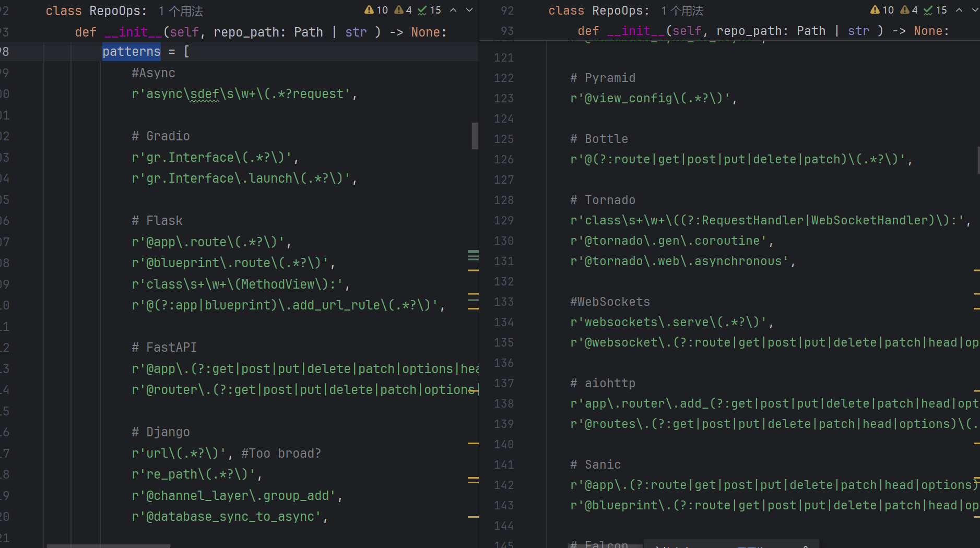Open the '1 个用法' usages hint in right editor
The image size is (980, 548).
click(682, 11)
